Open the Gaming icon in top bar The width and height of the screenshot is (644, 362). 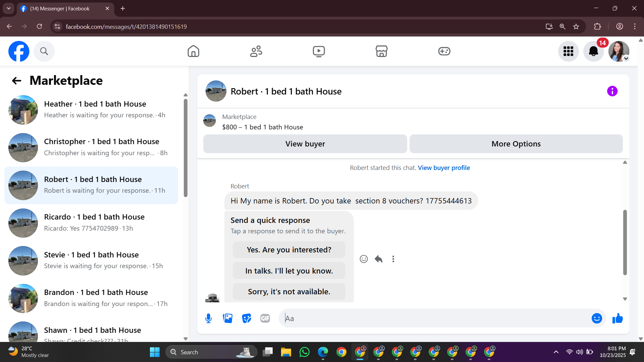[444, 51]
